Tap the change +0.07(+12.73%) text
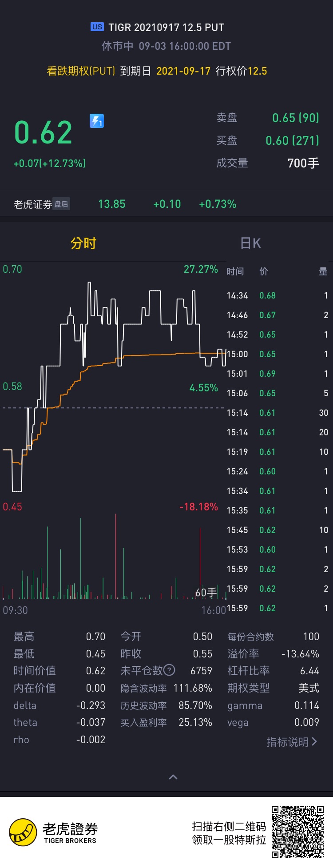Image resolution: width=333 pixels, height=868 pixels. (50, 163)
